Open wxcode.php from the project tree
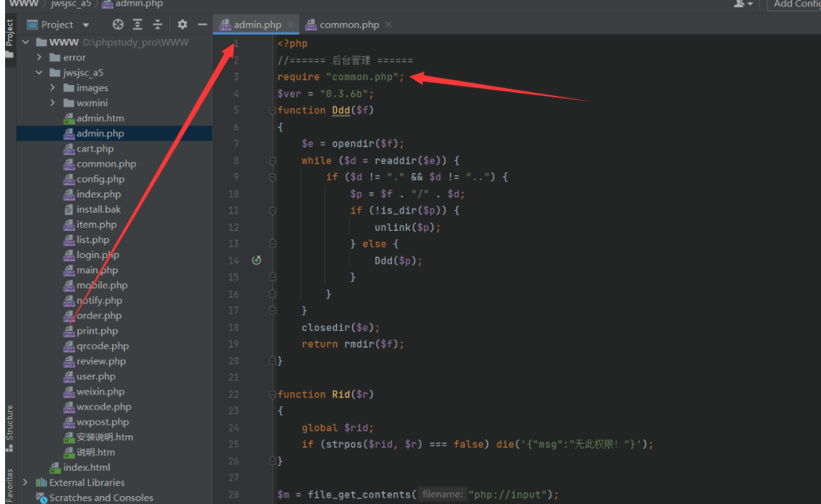821x504 pixels. tap(97, 407)
